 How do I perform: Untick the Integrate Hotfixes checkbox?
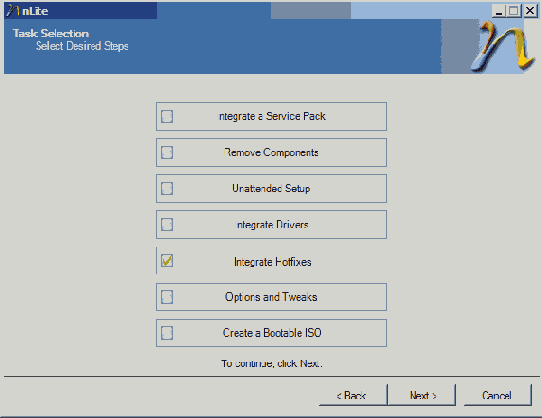coord(167,261)
